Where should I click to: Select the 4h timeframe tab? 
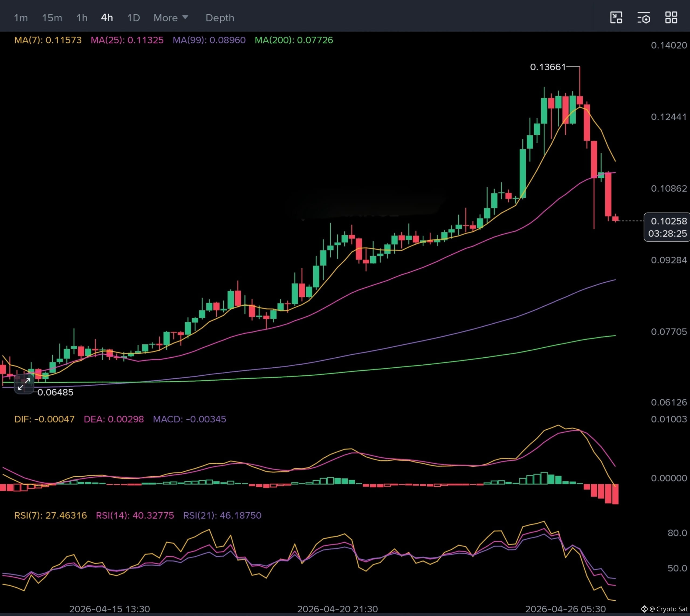(x=107, y=18)
